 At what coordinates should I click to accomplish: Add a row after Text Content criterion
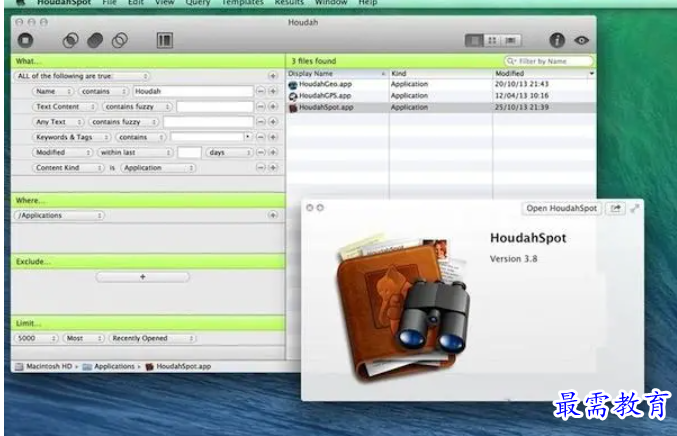[x=273, y=107]
